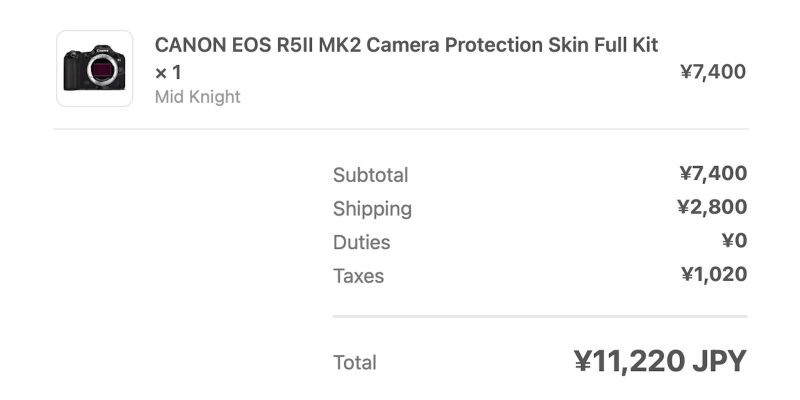Select the Subtotal amount ¥7,400
Image resolution: width=800 pixels, height=400 pixels.
[x=713, y=174]
